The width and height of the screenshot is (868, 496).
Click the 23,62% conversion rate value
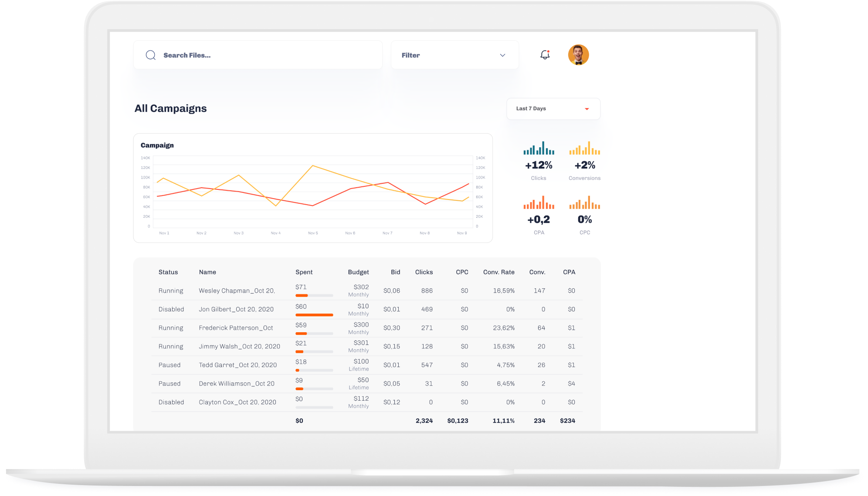(504, 328)
